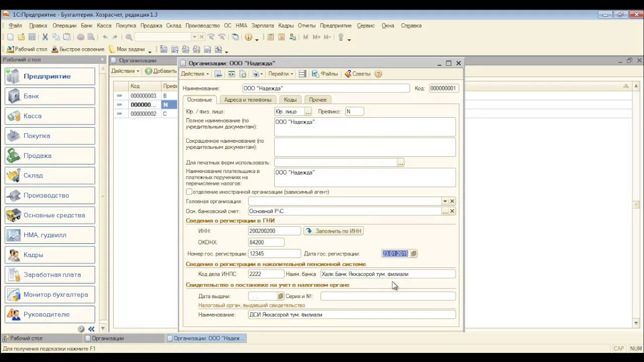Open selection button for Для печатных форм использовать
644x362 pixels.
point(400,163)
